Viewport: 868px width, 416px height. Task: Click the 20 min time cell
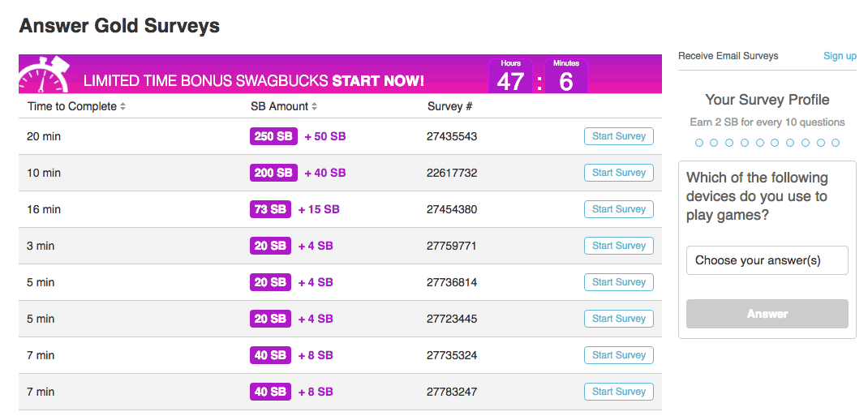pos(44,136)
